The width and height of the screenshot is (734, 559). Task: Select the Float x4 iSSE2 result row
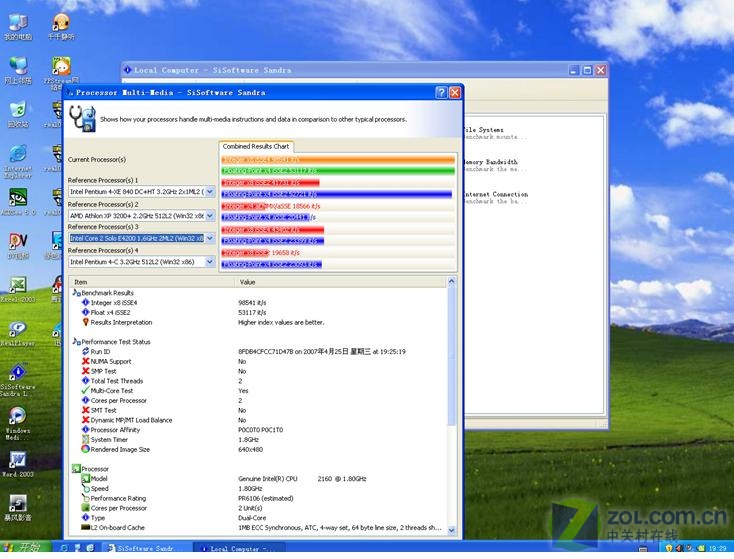pyautogui.click(x=257, y=312)
